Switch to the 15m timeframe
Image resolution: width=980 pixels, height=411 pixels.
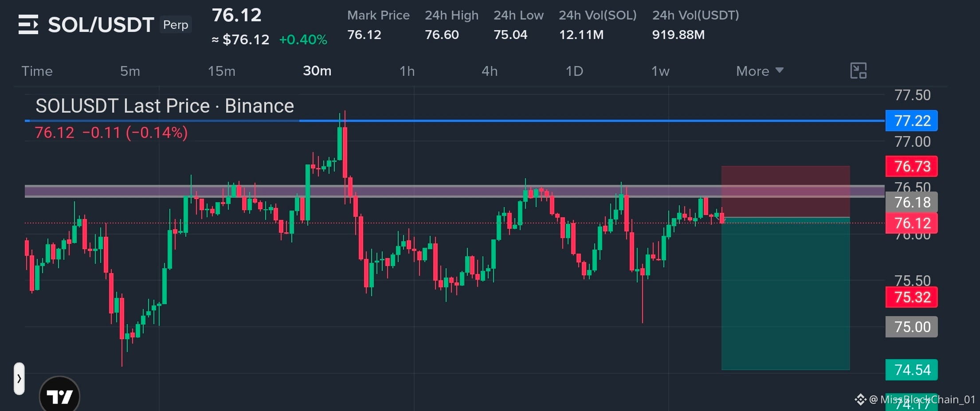(222, 71)
